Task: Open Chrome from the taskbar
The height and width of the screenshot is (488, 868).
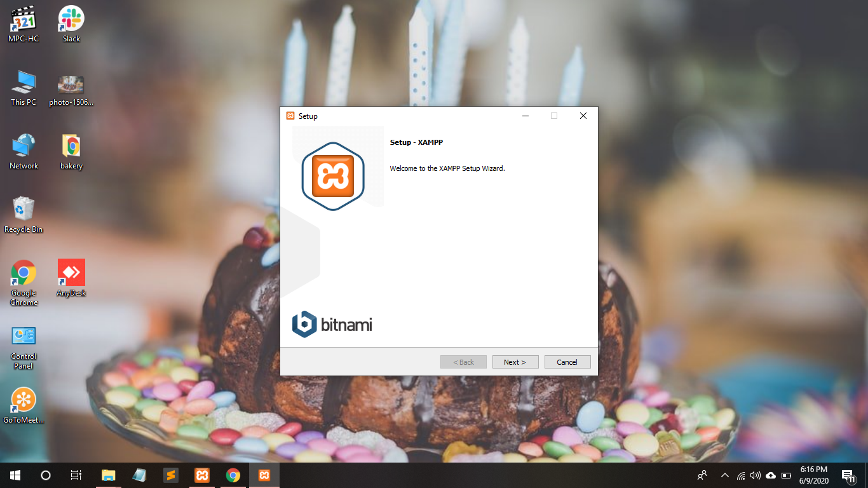Action: pyautogui.click(x=233, y=475)
